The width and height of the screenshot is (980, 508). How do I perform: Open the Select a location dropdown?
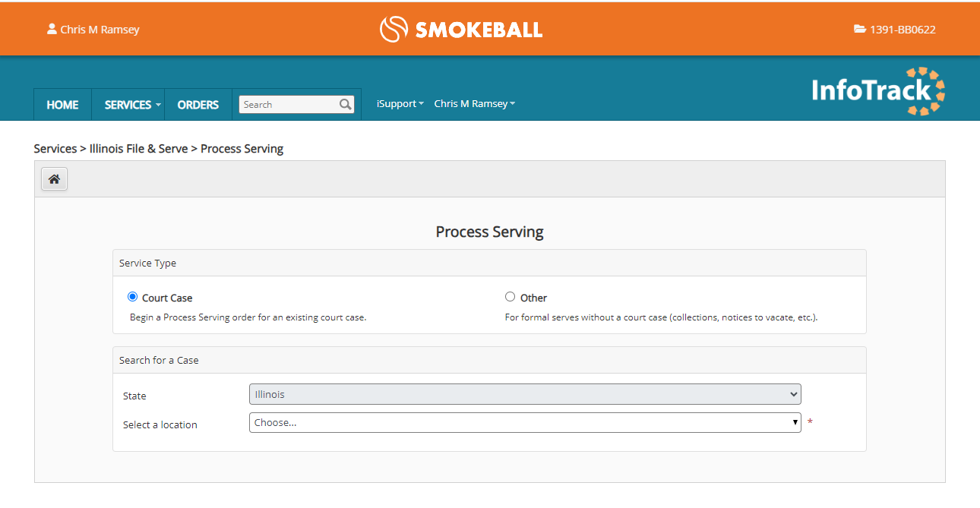click(x=525, y=422)
